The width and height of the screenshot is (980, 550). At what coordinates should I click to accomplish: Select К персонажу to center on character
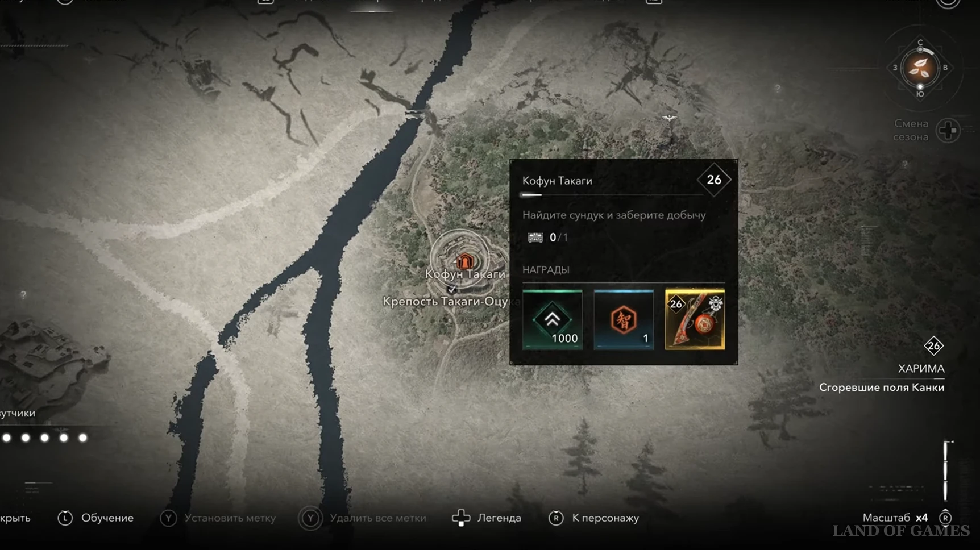tap(594, 518)
